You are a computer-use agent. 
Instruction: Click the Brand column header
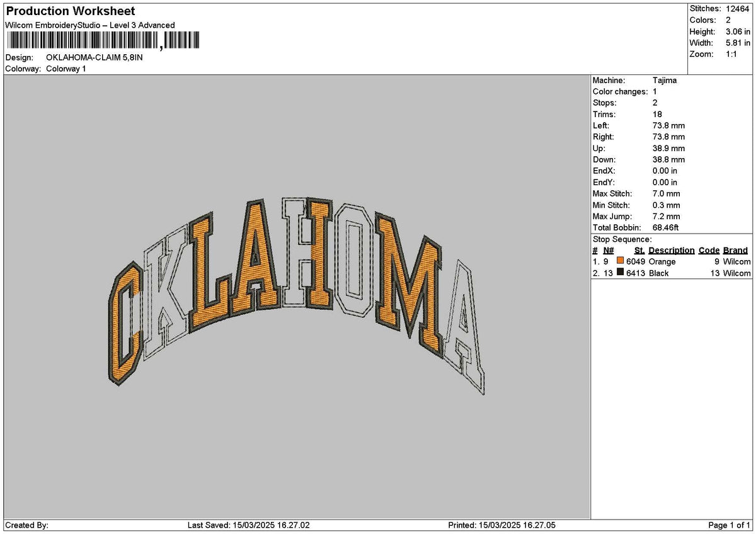[735, 251]
